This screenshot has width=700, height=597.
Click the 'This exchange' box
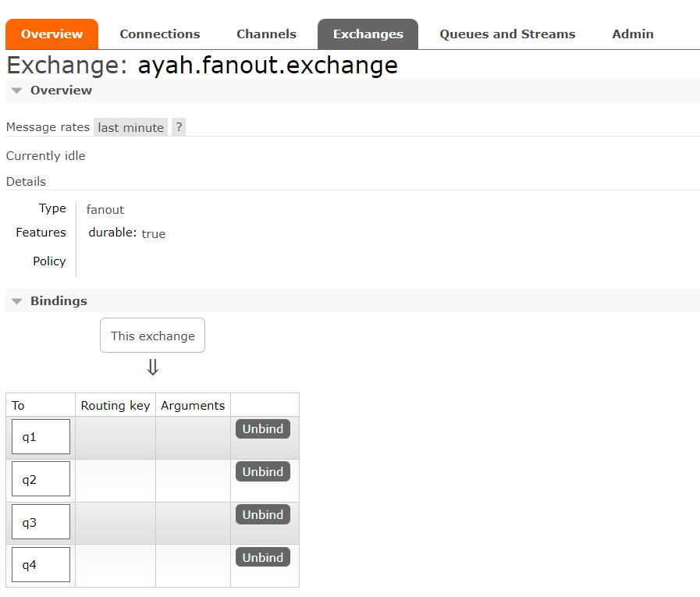click(152, 336)
